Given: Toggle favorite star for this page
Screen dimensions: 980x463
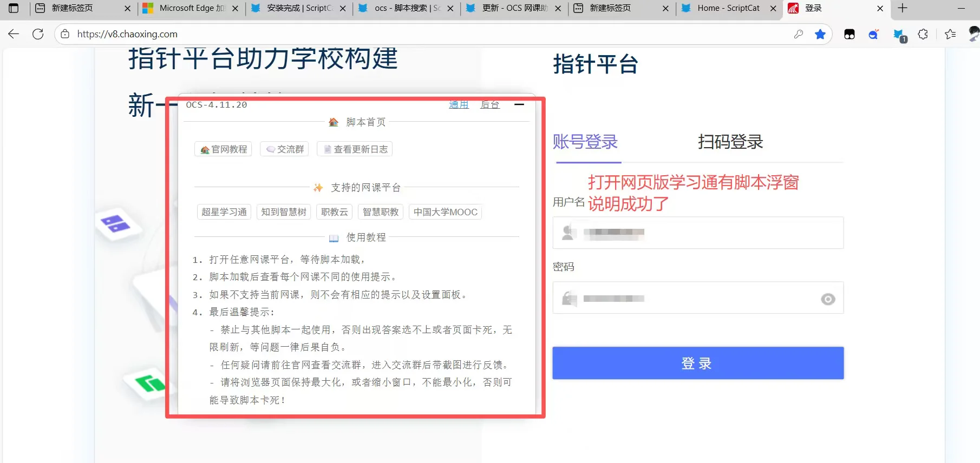Looking at the screenshot, I should [x=820, y=34].
